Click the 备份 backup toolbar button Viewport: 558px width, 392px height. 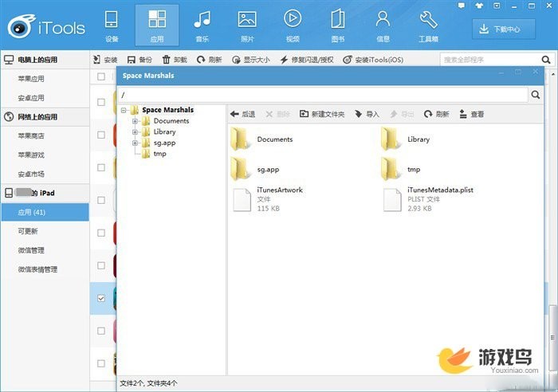[139, 60]
